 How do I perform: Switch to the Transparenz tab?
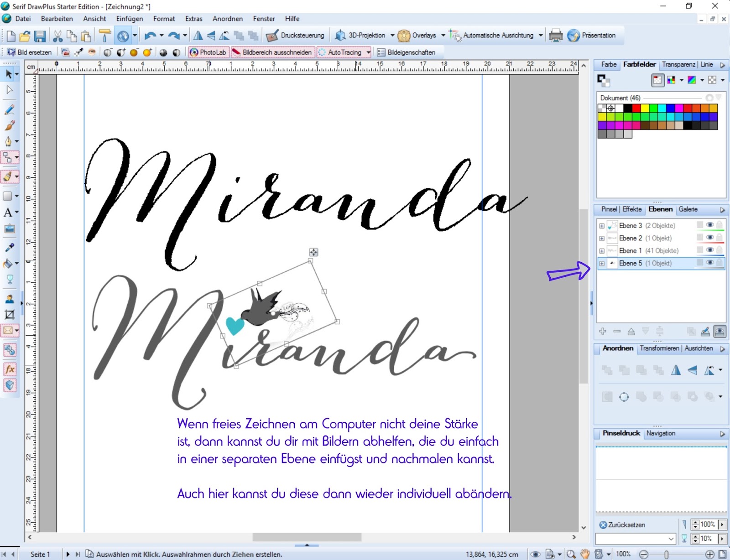point(678,65)
